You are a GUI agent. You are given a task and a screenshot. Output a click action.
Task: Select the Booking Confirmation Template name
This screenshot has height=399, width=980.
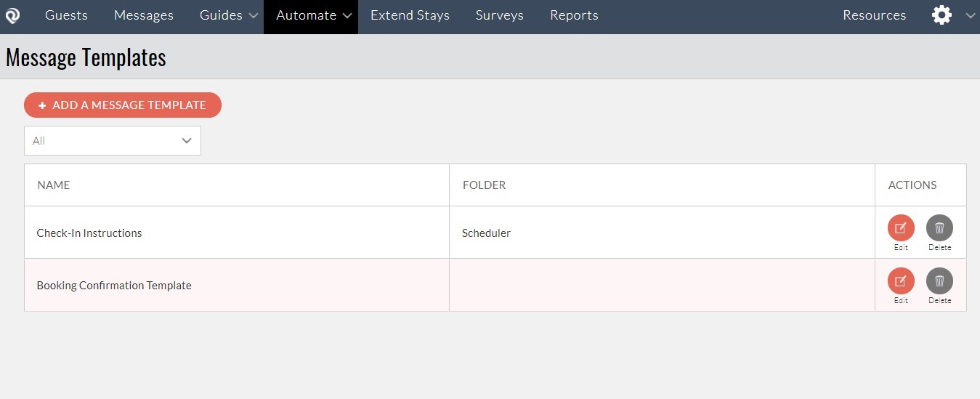[x=114, y=286]
